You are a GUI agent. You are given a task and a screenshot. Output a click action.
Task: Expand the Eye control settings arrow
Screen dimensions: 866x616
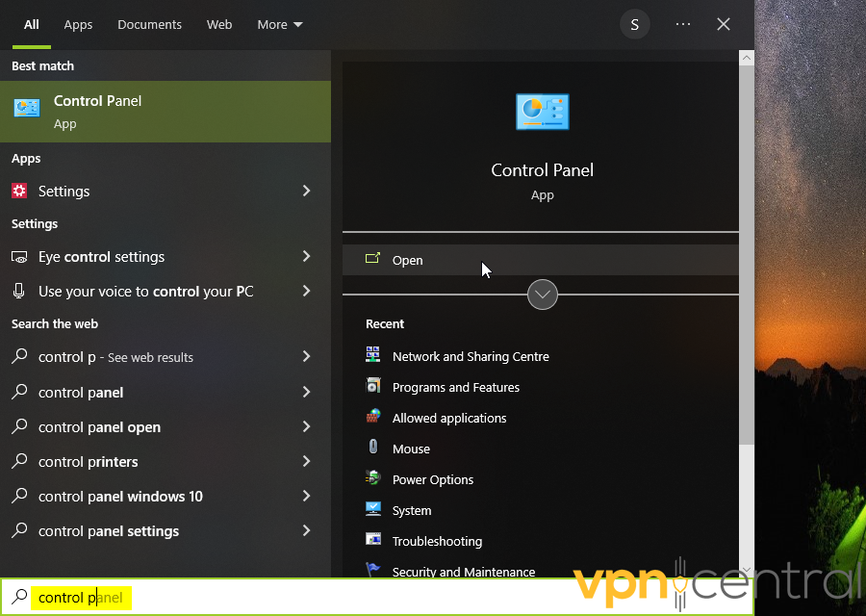tap(307, 256)
